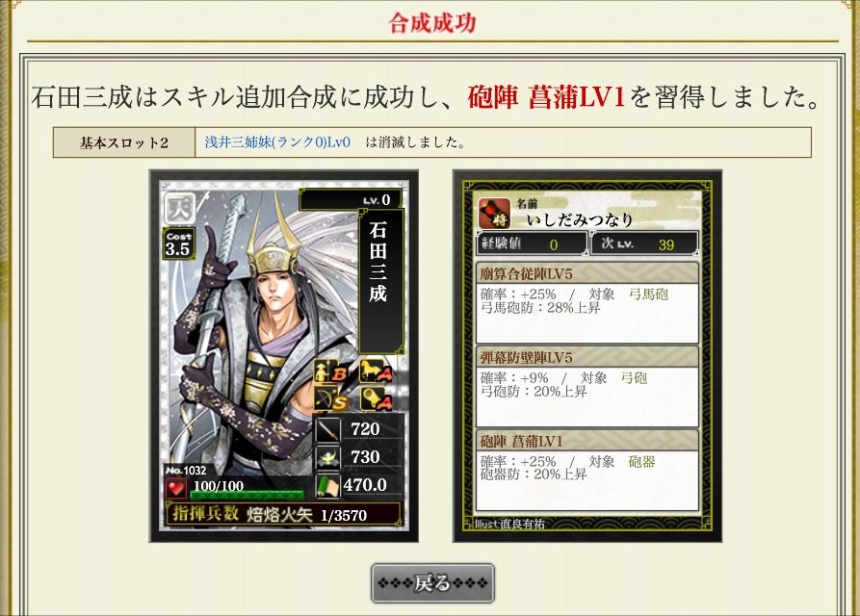Select the cannon aptitude A icon
The image size is (860, 616).
coord(377,399)
